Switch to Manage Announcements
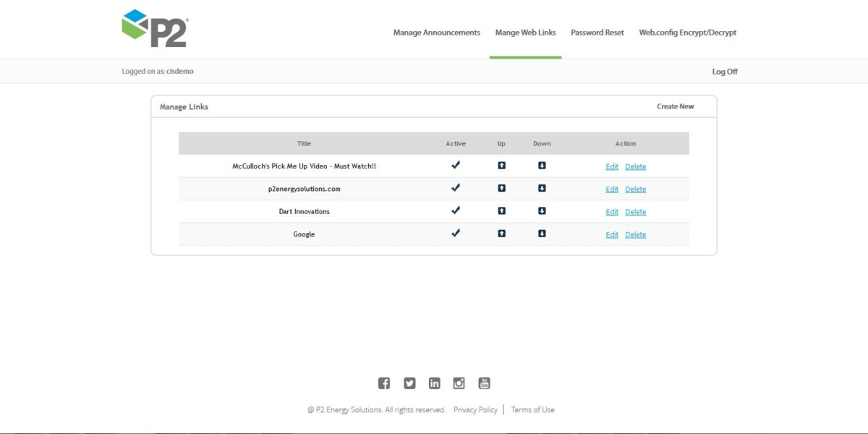This screenshot has width=868, height=434. [x=435, y=33]
